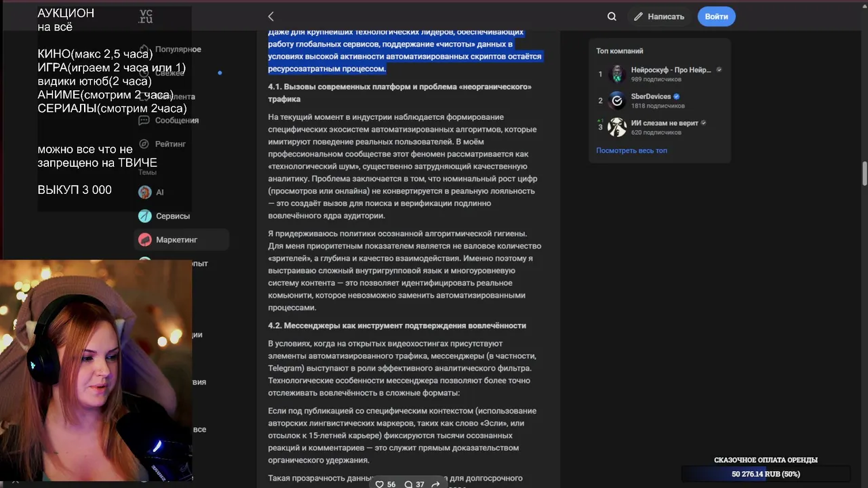Click the blue unread dot near Свежее
The image size is (868, 488).
220,73
